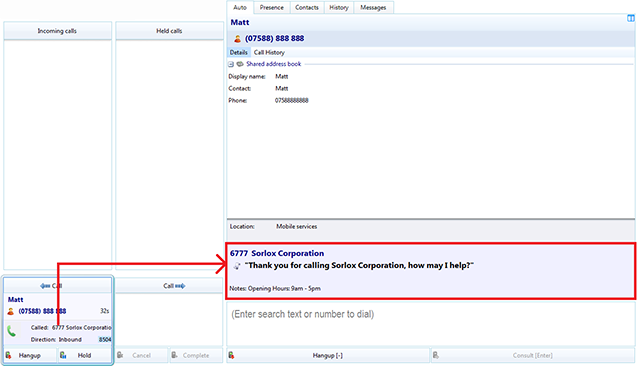639x366 pixels.
Task: Open the Auto tab
Action: tap(240, 7)
